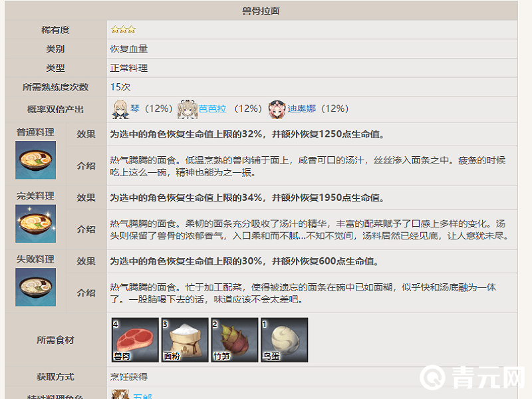Click the 完美料理 section label

click(35, 196)
